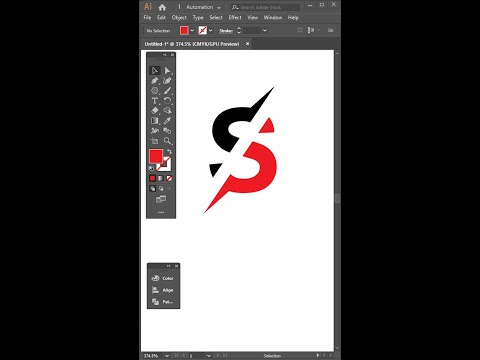Click the vertical scrollbar handle
The width and height of the screenshot is (480, 360).
[337, 198]
